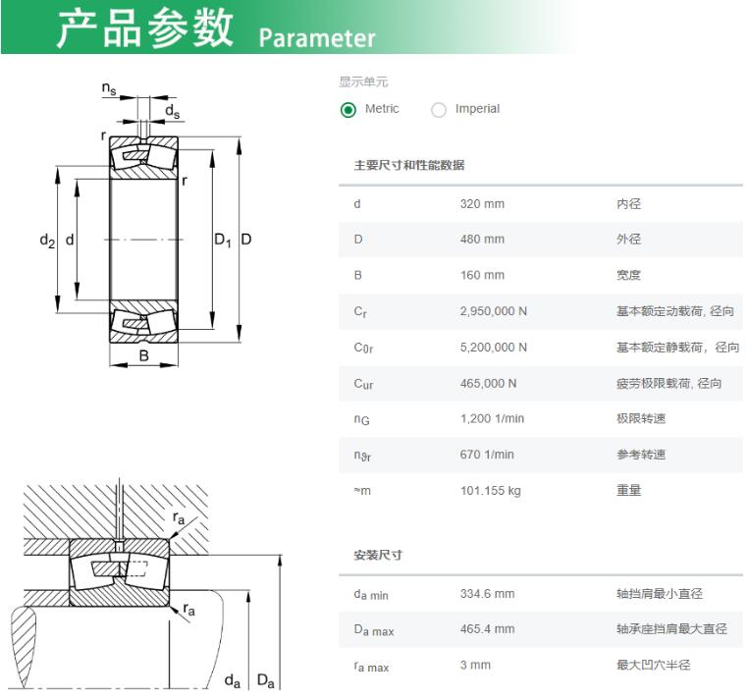
Task: Click the nG parameter symbol
Action: click(361, 419)
